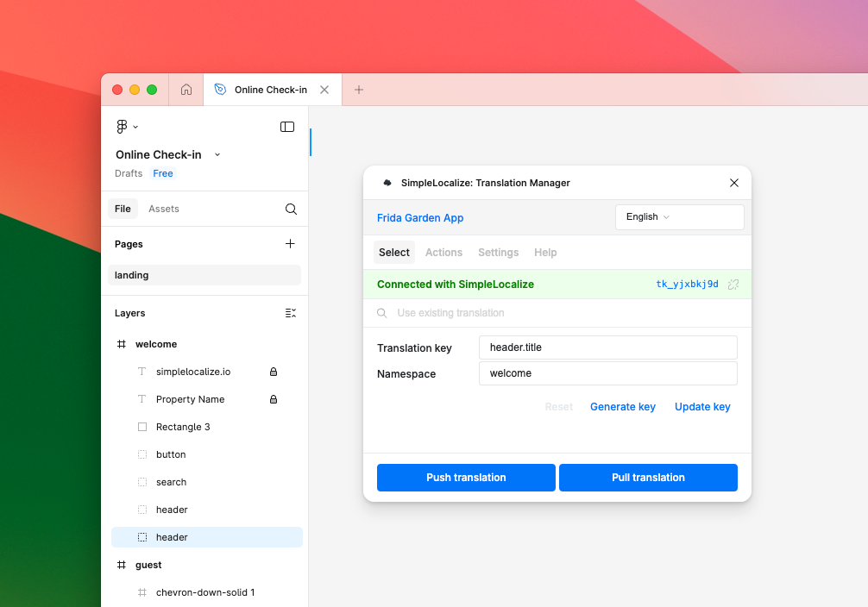Click text icon of Property Name layer
This screenshot has width=868, height=607.
pos(142,399)
